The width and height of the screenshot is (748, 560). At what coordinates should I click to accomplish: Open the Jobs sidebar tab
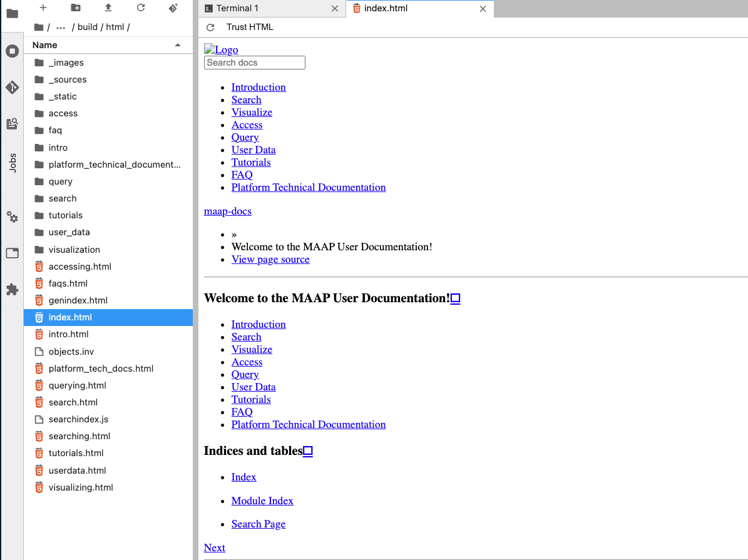tap(13, 163)
